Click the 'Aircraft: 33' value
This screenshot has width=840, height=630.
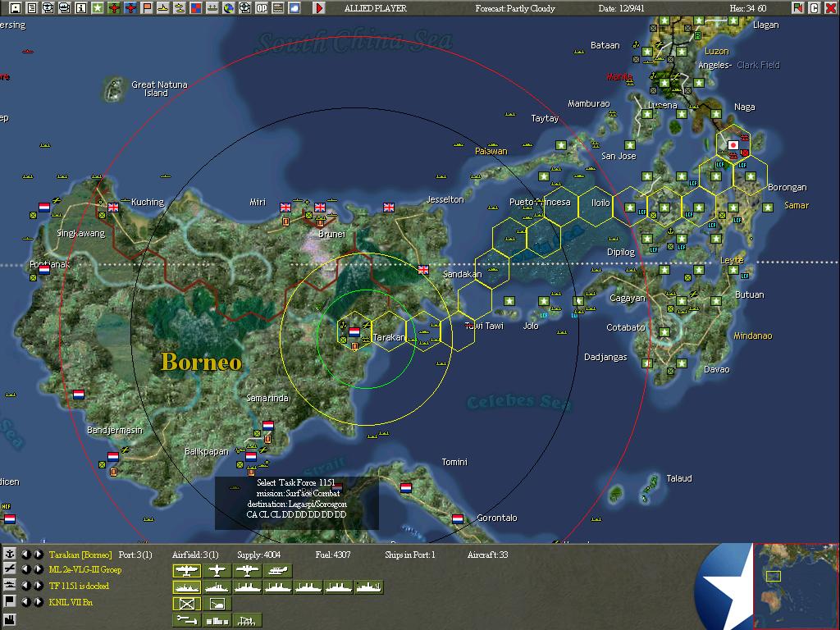[487, 555]
